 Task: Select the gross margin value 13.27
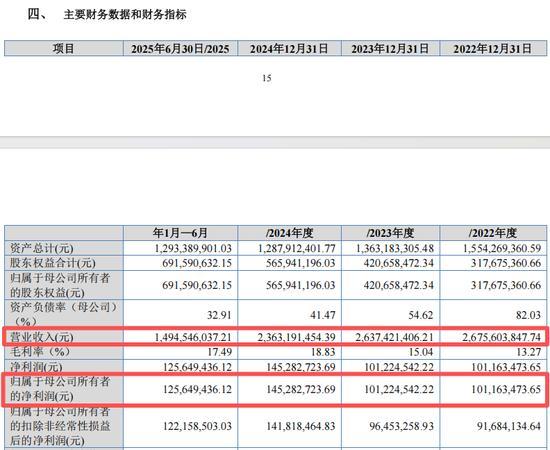tap(528, 352)
